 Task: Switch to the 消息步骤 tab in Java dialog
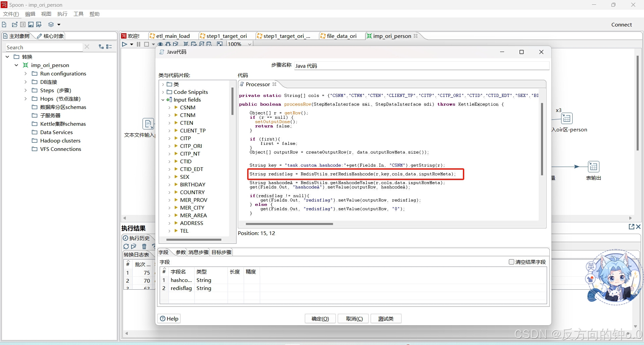pos(198,252)
